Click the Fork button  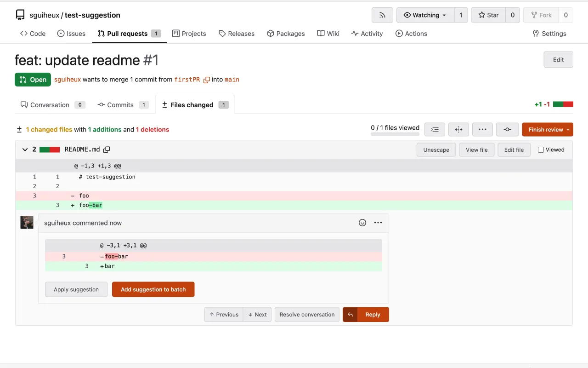(541, 15)
